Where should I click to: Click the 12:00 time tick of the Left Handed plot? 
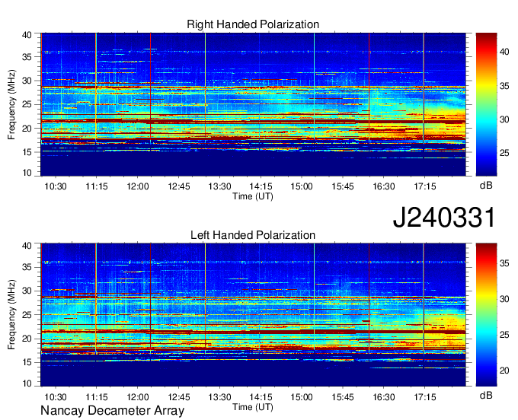click(x=138, y=397)
